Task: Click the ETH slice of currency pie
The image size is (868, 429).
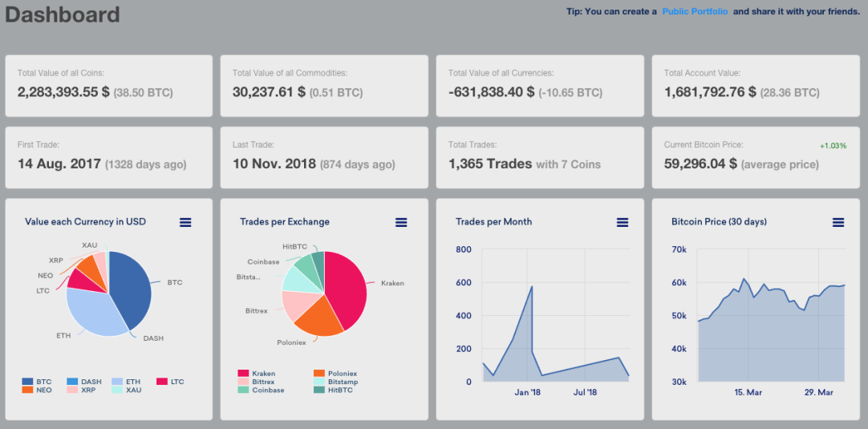Action: pyautogui.click(x=91, y=313)
